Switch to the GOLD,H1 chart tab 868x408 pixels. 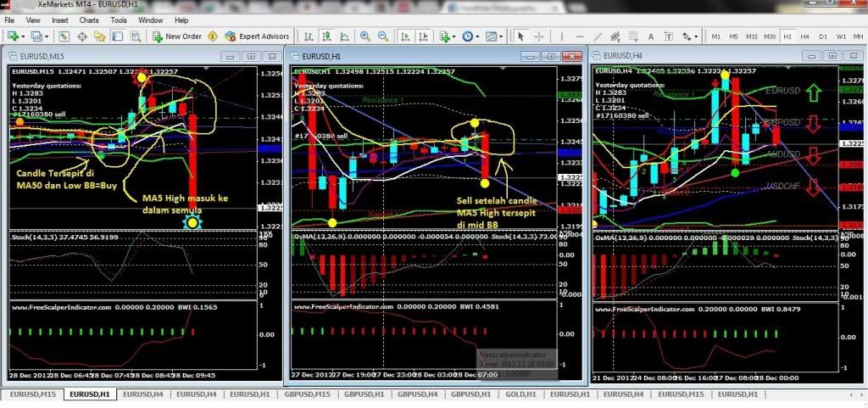(519, 394)
